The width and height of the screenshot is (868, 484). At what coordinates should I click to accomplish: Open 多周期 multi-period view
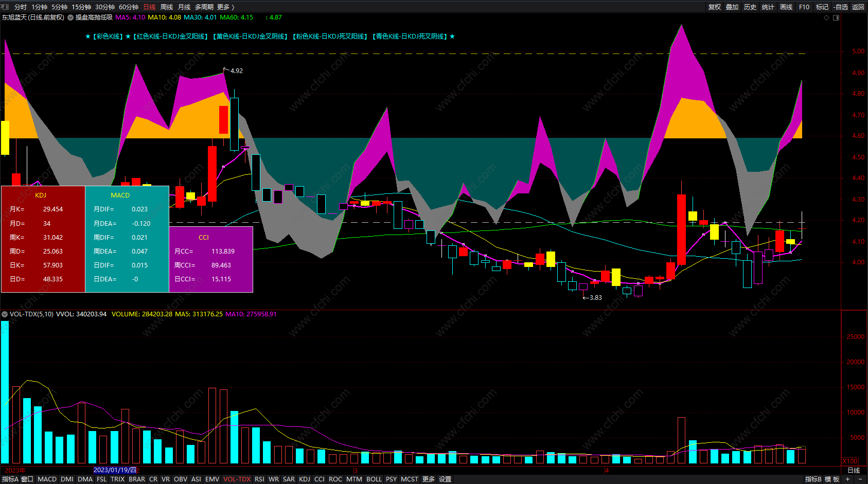click(x=204, y=7)
